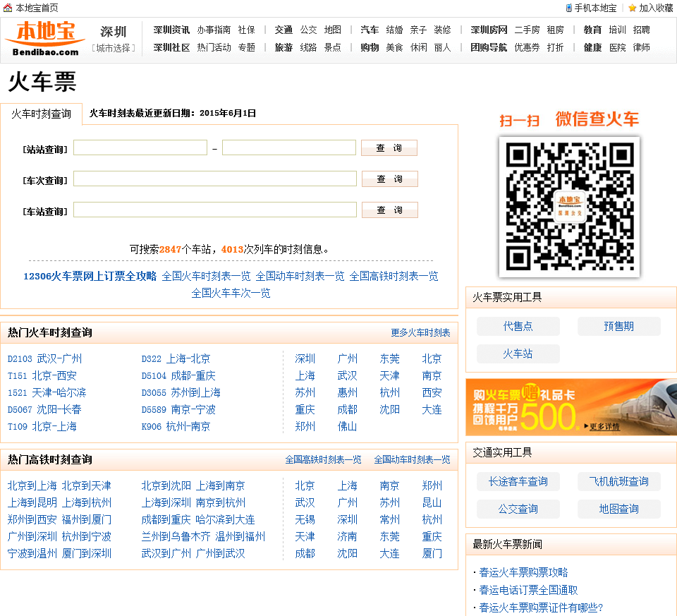Open D322 上海-北京 train link

pos(176,358)
